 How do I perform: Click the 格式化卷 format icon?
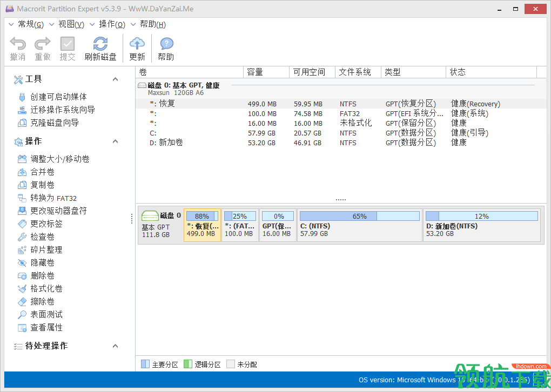22,289
